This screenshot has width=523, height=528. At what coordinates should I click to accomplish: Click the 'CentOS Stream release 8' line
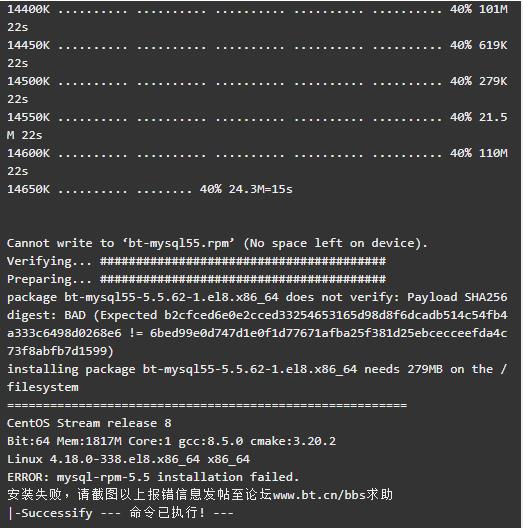click(x=89, y=423)
